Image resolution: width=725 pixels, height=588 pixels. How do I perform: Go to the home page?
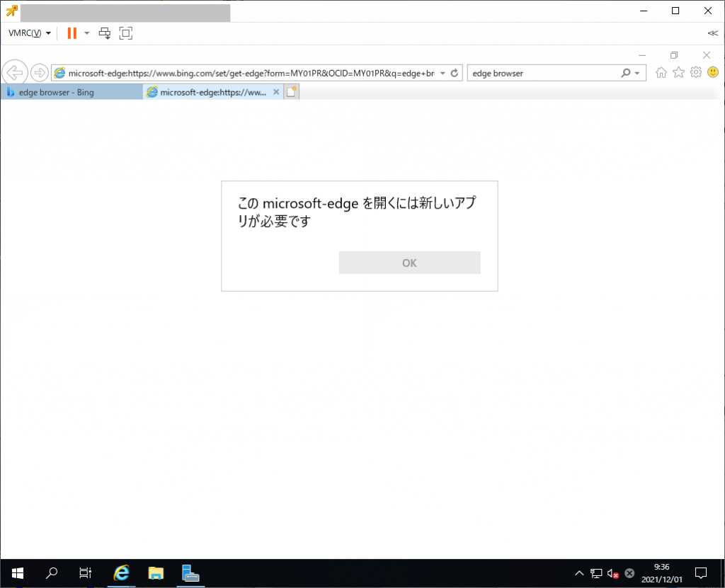click(661, 72)
